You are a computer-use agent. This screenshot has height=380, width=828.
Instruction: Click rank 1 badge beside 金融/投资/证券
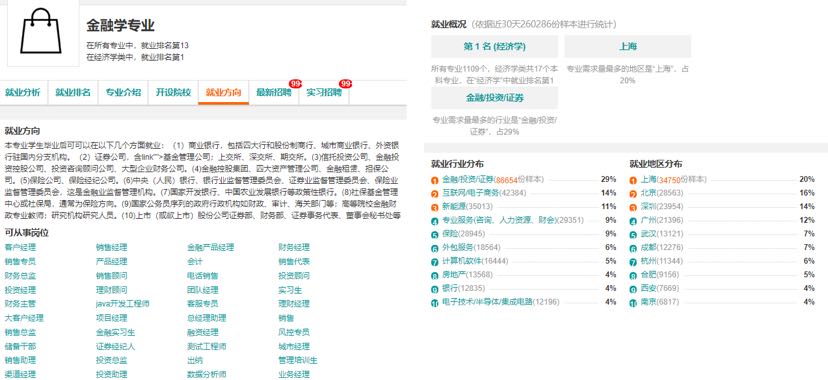435,180
